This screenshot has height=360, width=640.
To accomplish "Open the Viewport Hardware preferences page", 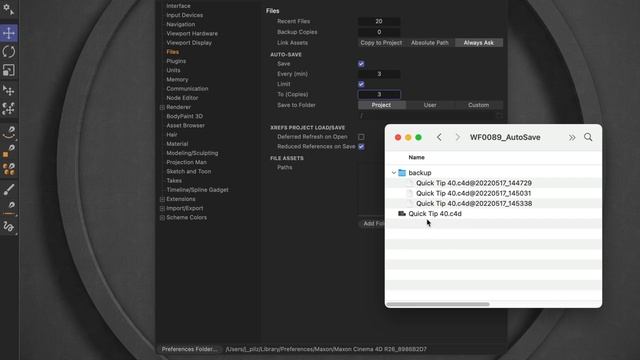I will point(192,33).
